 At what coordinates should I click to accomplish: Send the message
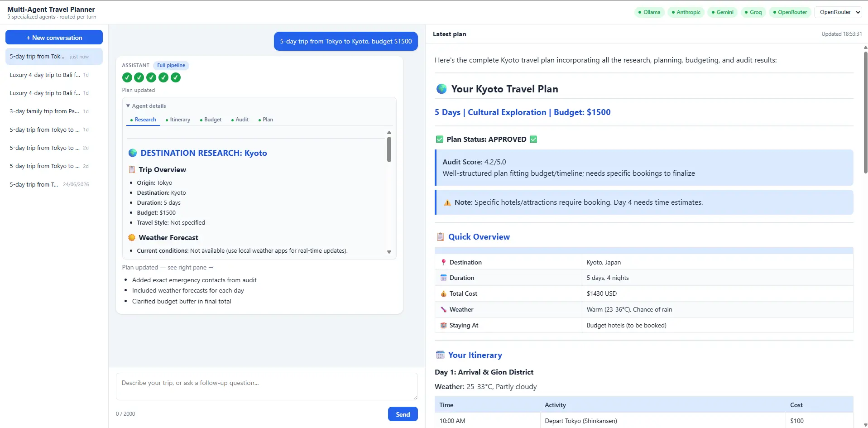(x=403, y=414)
